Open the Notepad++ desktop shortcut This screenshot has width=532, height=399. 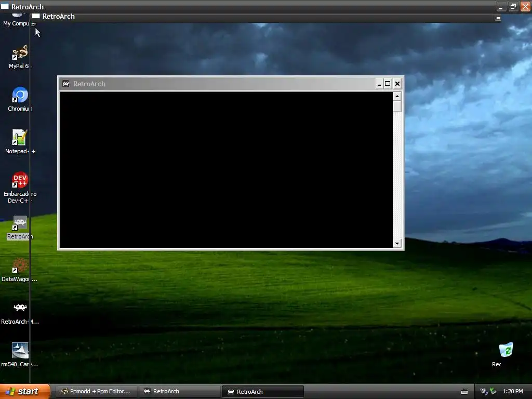(20, 141)
